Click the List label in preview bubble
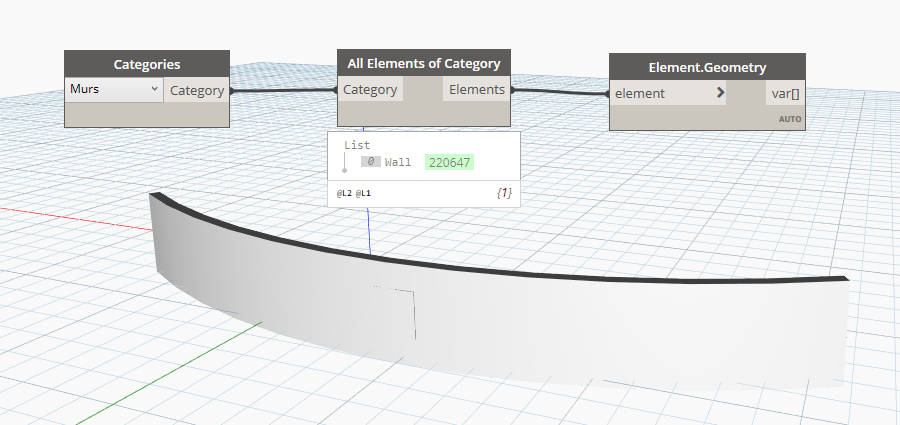This screenshot has height=425, width=900. click(x=357, y=145)
